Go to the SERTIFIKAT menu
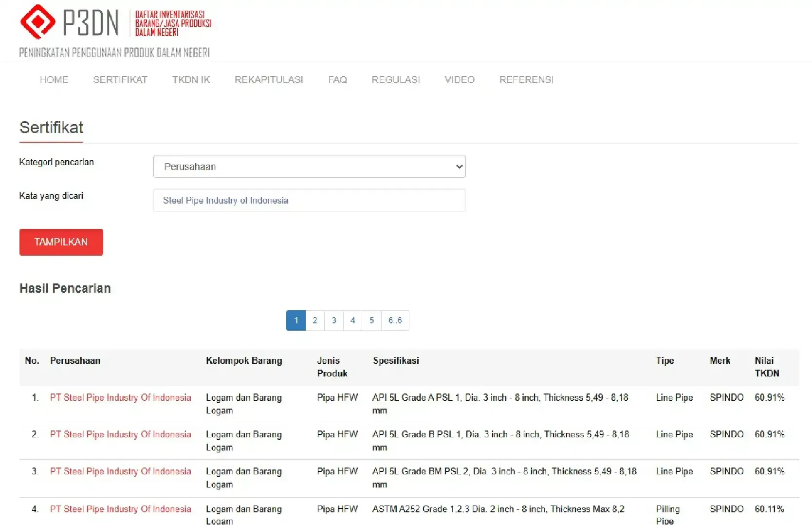The width and height of the screenshot is (812, 525). (120, 79)
